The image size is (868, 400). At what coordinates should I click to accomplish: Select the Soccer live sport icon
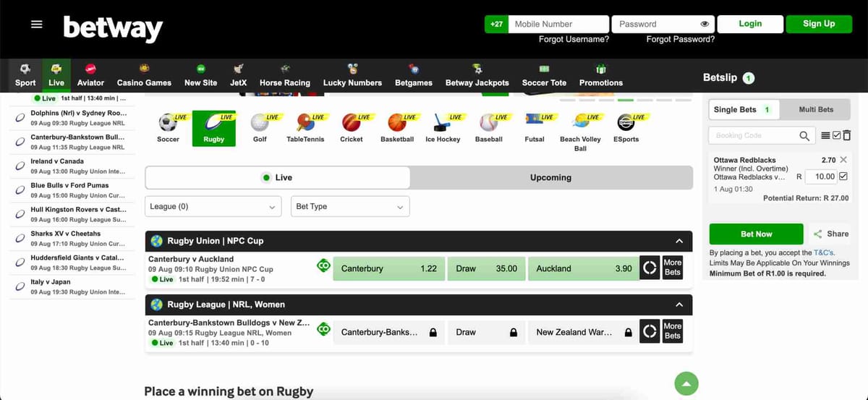click(x=168, y=128)
